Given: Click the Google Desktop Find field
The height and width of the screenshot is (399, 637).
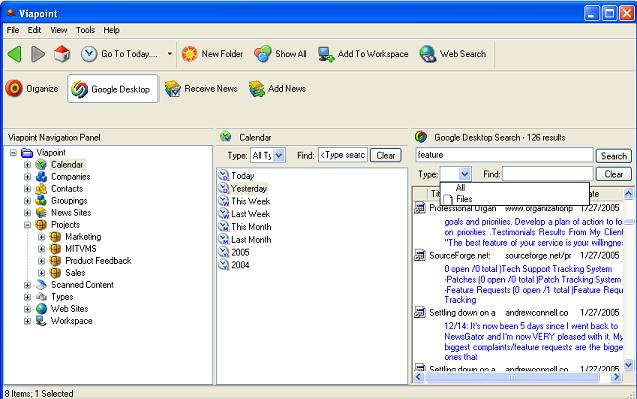Looking at the screenshot, I should (x=548, y=174).
